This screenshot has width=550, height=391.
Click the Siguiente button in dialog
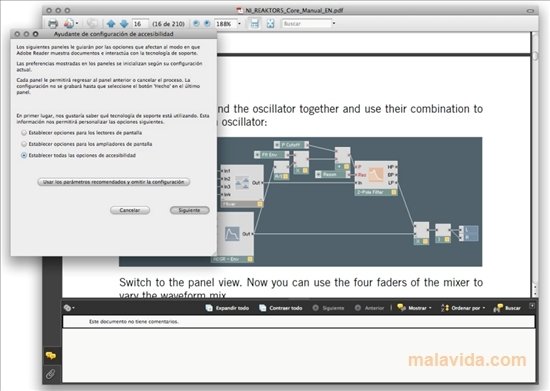click(189, 210)
